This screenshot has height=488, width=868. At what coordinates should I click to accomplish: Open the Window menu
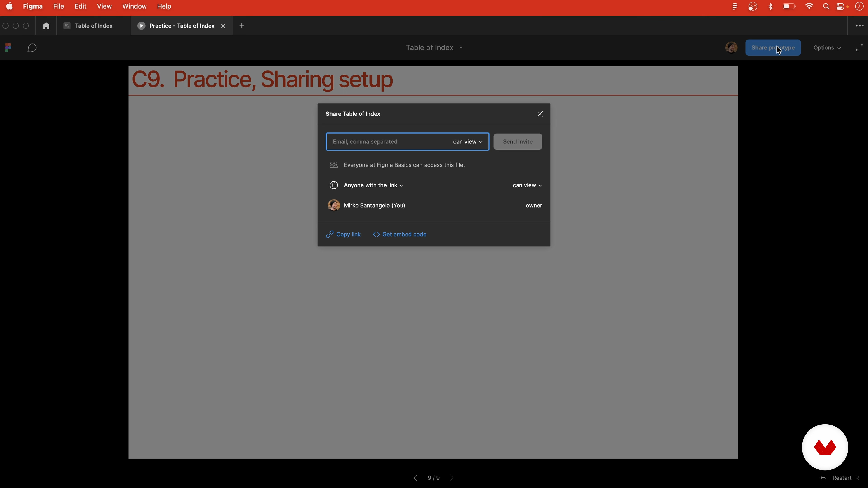134,6
